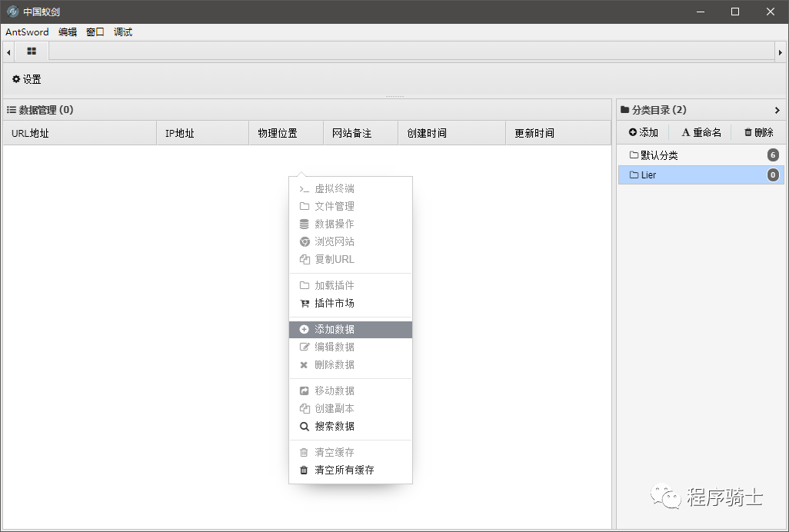Choose 插件市场 from the context menu
Screen dimensions: 789x532
[351, 303]
